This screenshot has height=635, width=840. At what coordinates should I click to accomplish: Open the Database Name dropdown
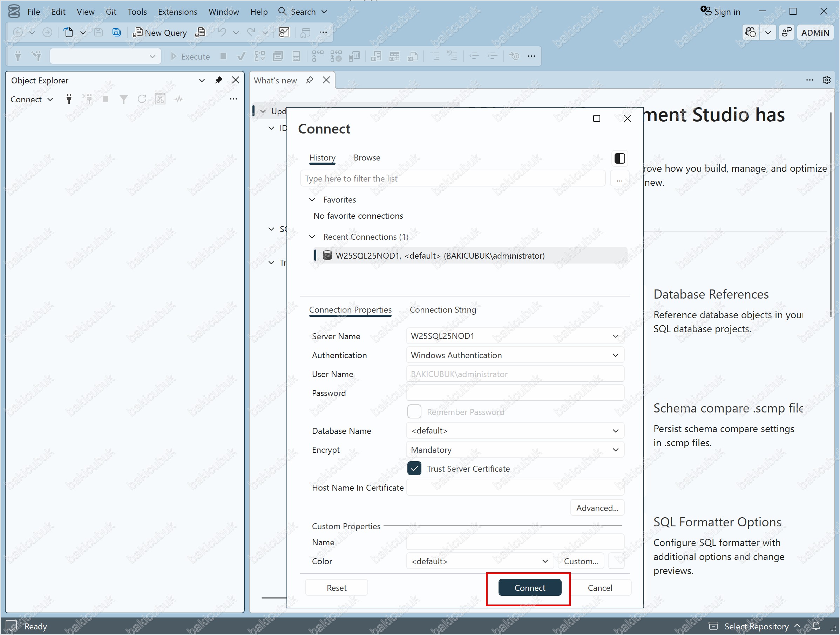616,430
